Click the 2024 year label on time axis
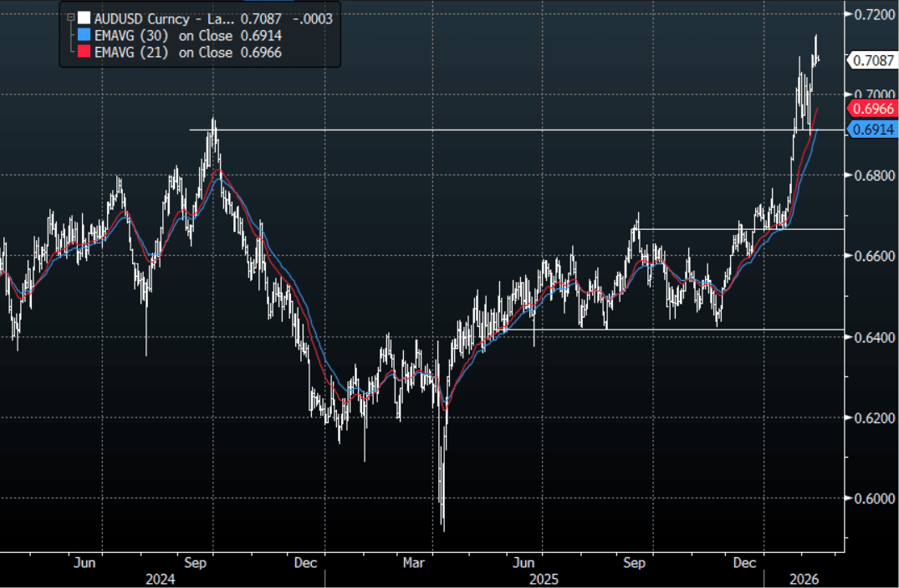The width and height of the screenshot is (899, 588). tap(159, 579)
